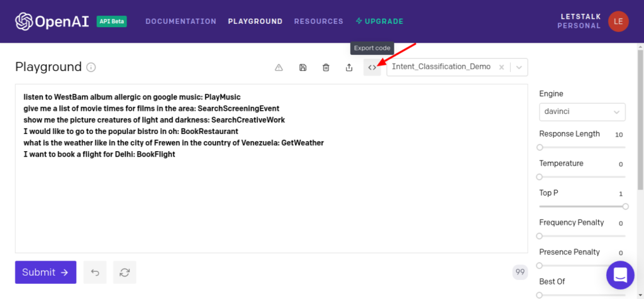Open the LETSTALK Personal account menu
Image resolution: width=644 pixels, height=299 pixels.
tap(579, 21)
